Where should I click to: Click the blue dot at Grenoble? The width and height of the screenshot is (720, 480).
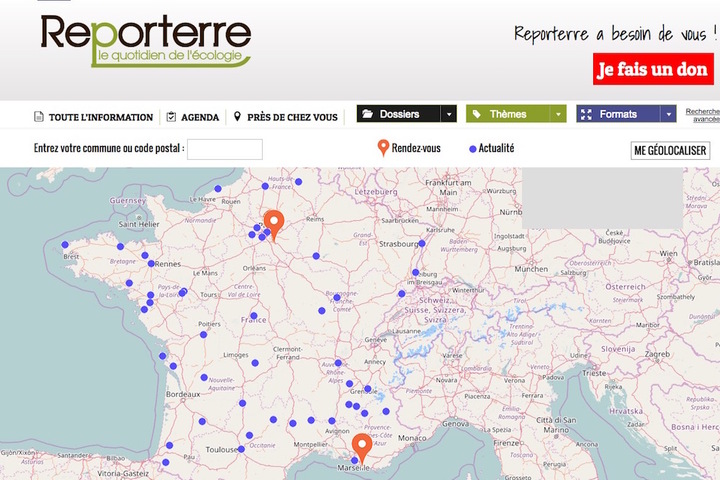pyautogui.click(x=367, y=389)
